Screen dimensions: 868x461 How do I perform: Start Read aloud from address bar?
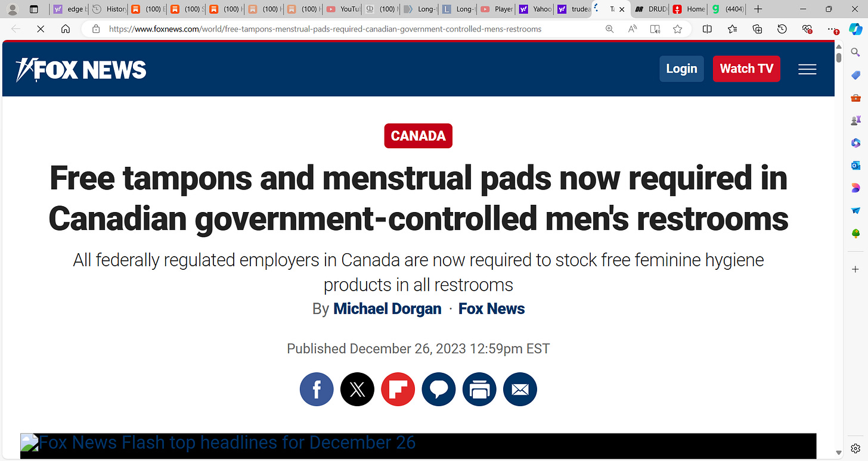tap(633, 29)
